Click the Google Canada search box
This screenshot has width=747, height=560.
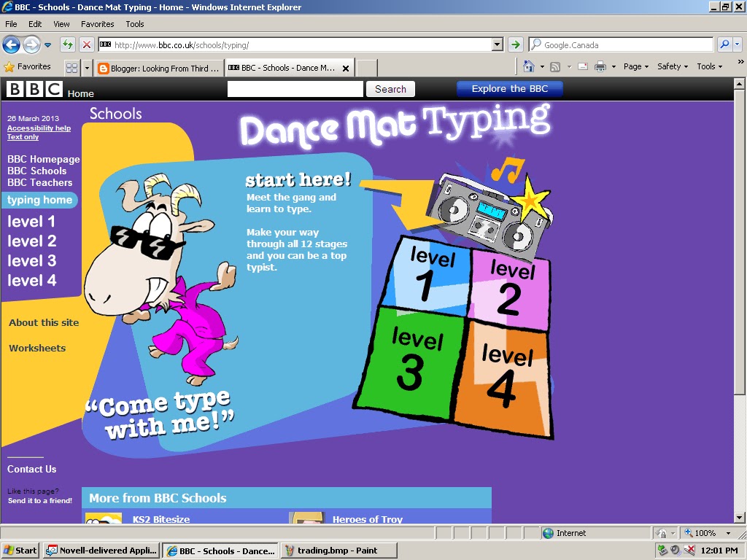coord(622,44)
